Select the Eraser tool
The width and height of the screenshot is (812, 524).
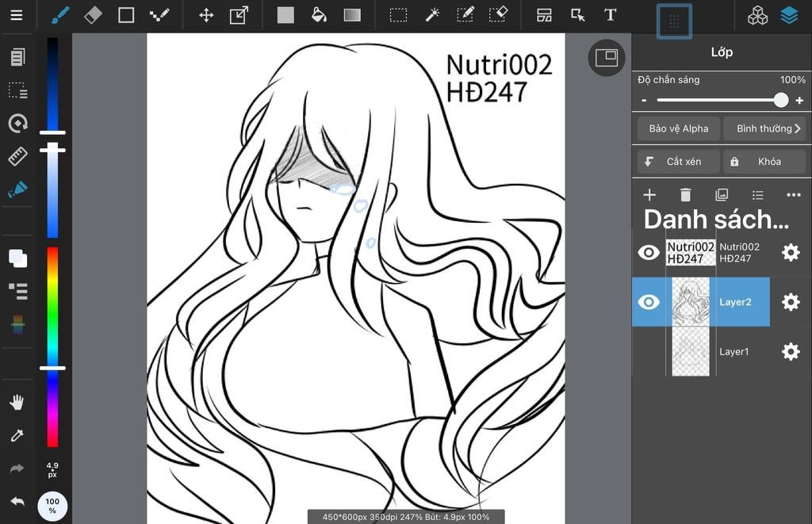coord(94,15)
